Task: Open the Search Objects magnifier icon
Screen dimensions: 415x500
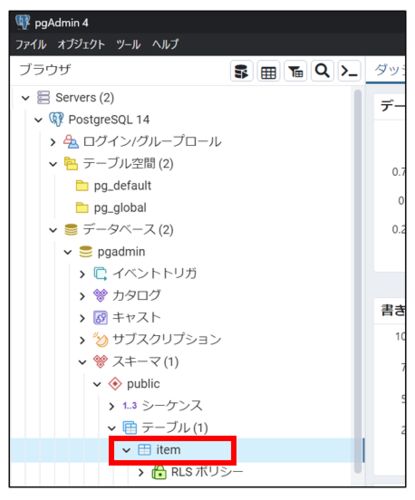Action: [x=322, y=71]
